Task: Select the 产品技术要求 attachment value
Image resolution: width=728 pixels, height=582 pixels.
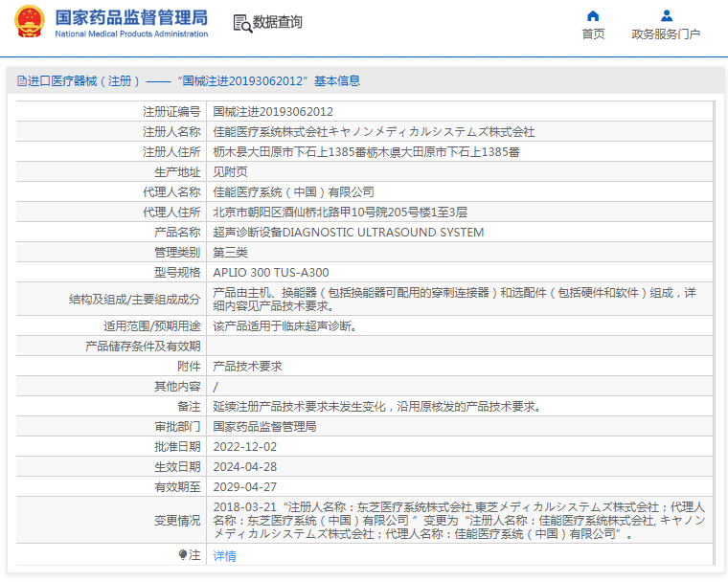Action: click(x=247, y=367)
